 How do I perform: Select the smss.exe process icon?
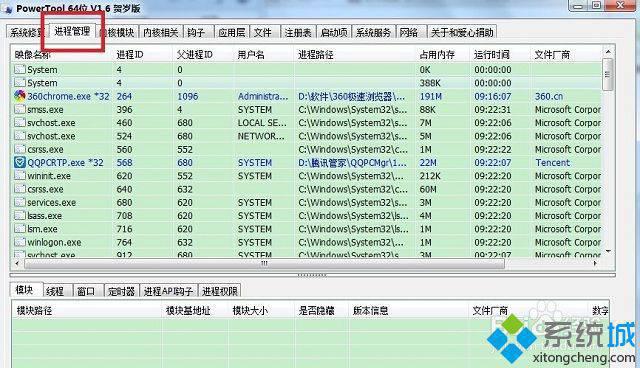pos(20,109)
